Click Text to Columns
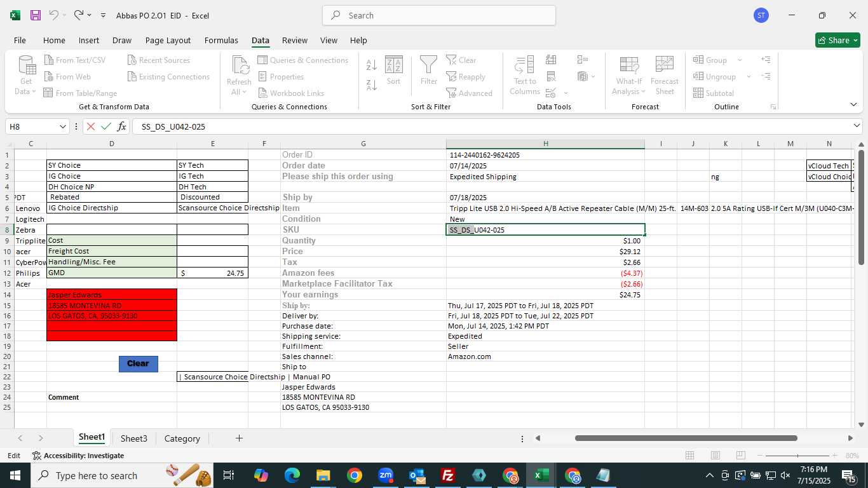The width and height of the screenshot is (868, 488). click(x=525, y=75)
